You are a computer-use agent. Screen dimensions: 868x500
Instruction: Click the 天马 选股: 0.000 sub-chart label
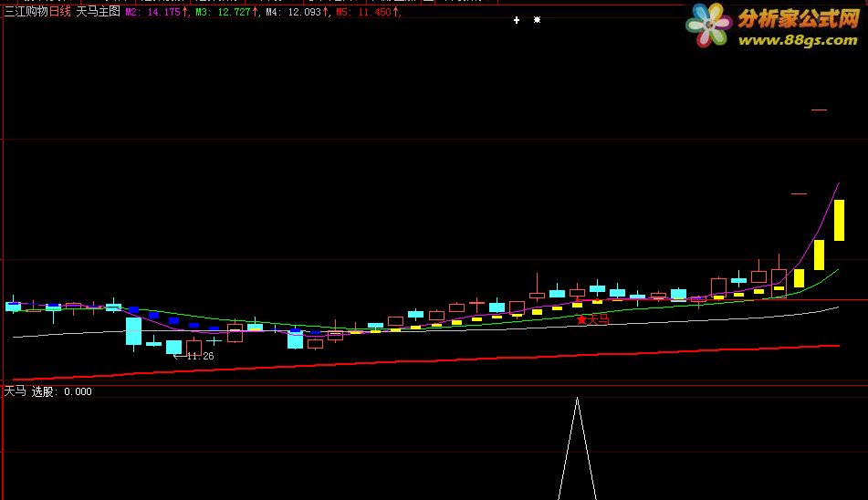click(x=48, y=391)
